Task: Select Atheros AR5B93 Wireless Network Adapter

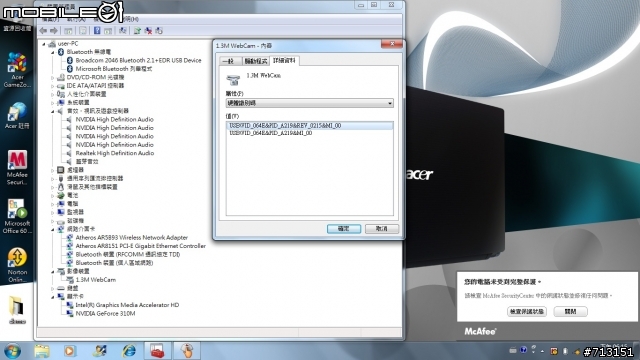Action: click(x=131, y=238)
